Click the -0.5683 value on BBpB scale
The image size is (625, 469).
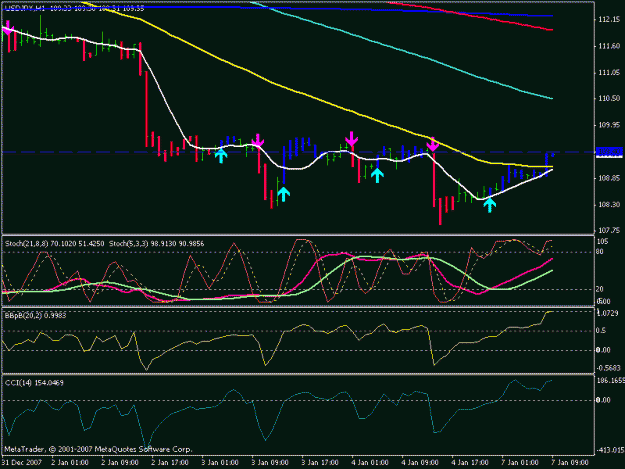[x=608, y=368]
